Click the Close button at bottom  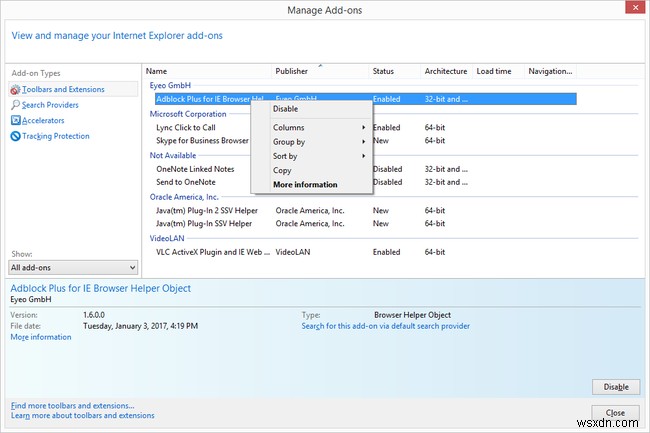[x=615, y=413]
